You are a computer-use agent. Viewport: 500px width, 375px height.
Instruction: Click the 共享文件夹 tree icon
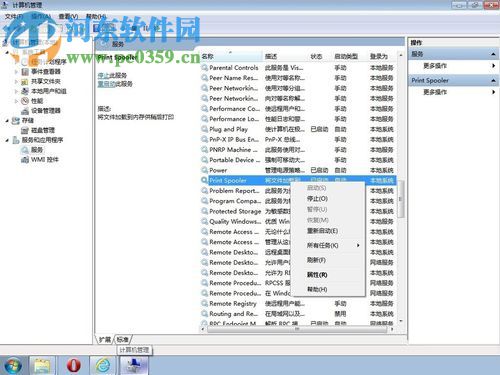[x=25, y=81]
